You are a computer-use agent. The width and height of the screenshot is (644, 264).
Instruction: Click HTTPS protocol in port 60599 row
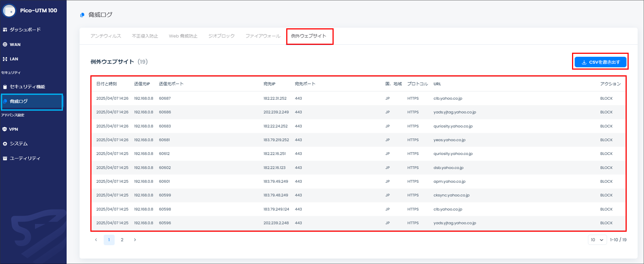pos(413,195)
